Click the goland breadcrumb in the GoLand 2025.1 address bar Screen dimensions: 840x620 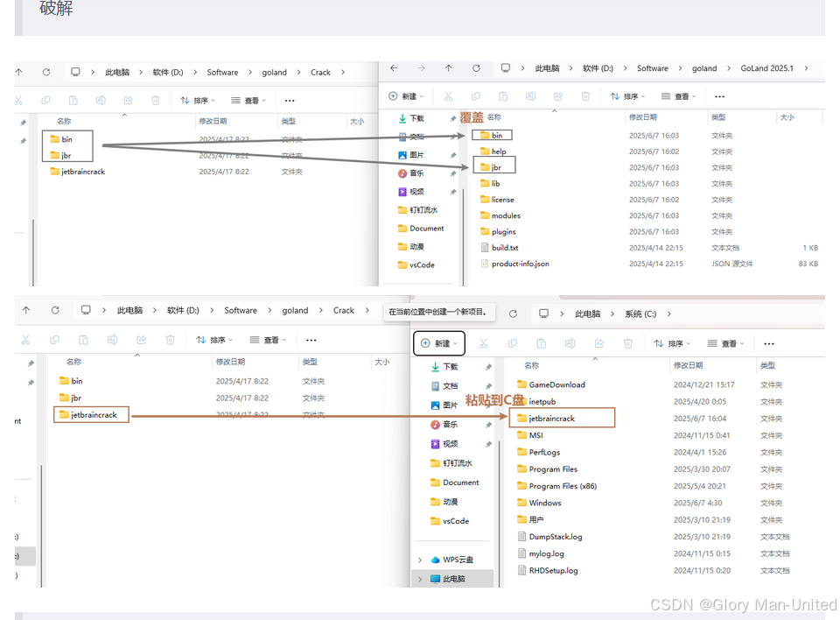coord(703,68)
